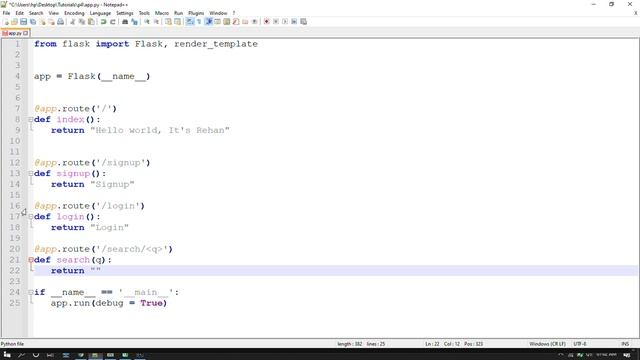
Task: Open the Folder as Workspace toolbar icon
Action: 245,22
